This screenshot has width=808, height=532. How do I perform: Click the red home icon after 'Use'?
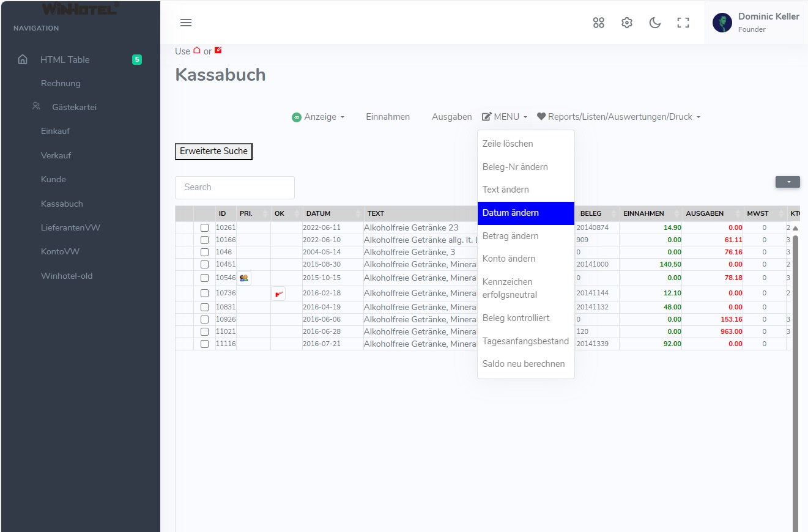[197, 51]
